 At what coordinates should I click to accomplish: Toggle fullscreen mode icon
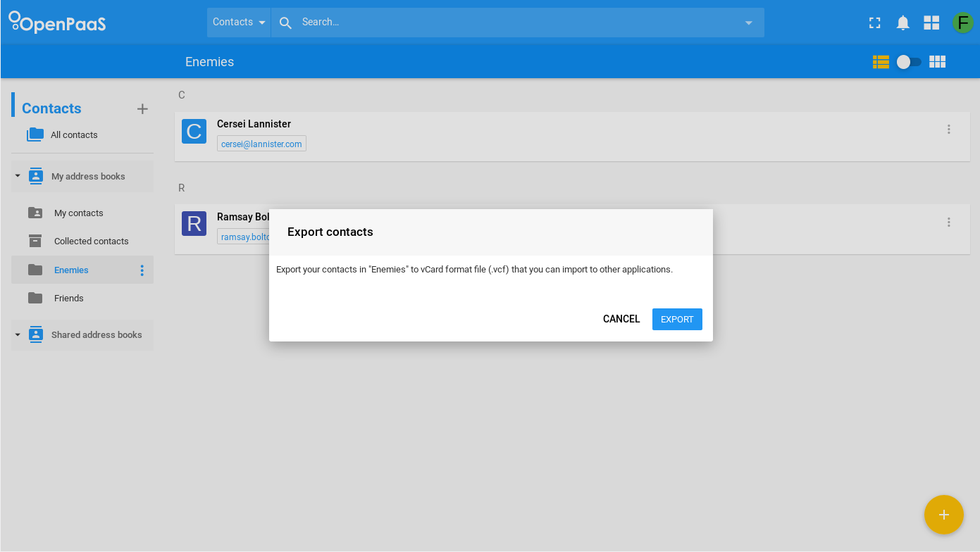pos(874,23)
